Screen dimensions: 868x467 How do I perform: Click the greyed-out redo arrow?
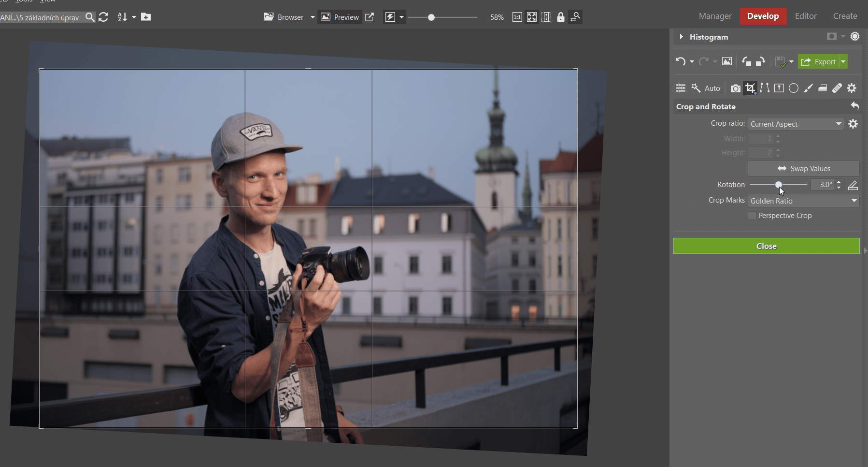click(704, 61)
